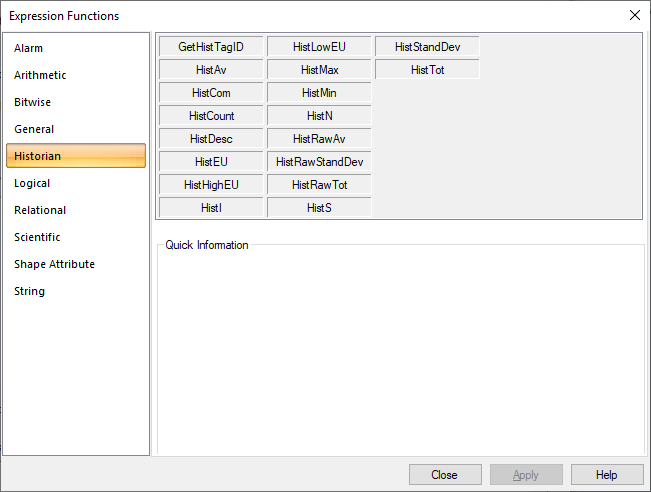Click the HistAv function button

point(211,70)
